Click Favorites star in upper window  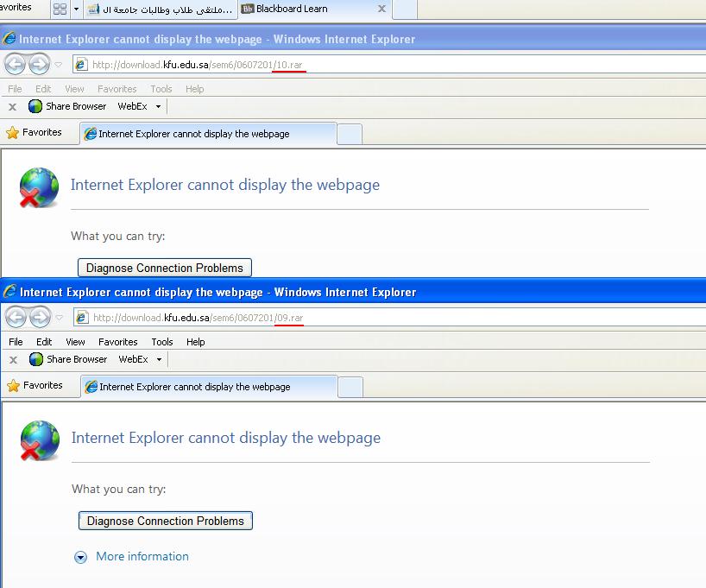(x=13, y=132)
